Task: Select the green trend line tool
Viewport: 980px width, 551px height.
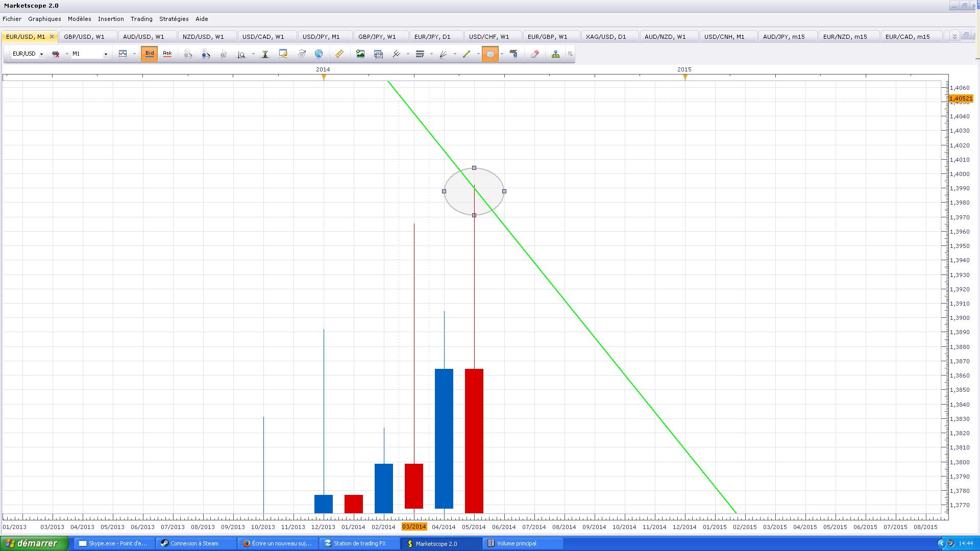Action: (x=466, y=54)
